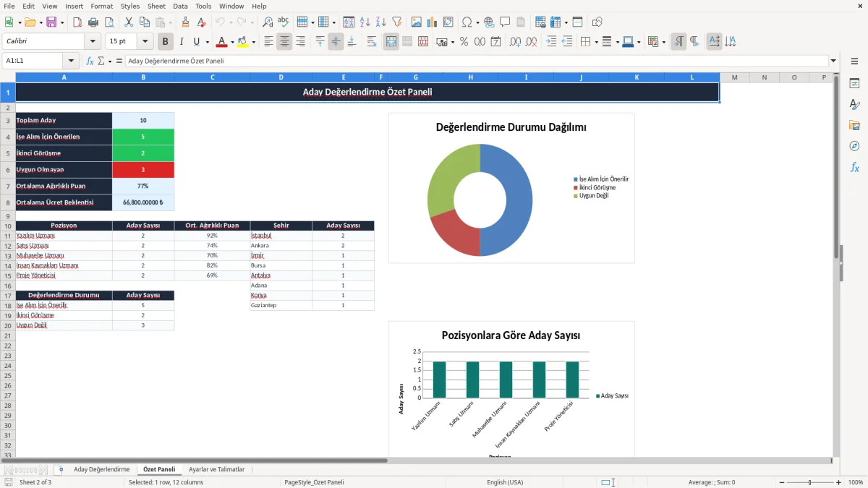Open the background color dropdown arrow
Image resolution: width=868 pixels, height=488 pixels.
click(x=253, y=42)
